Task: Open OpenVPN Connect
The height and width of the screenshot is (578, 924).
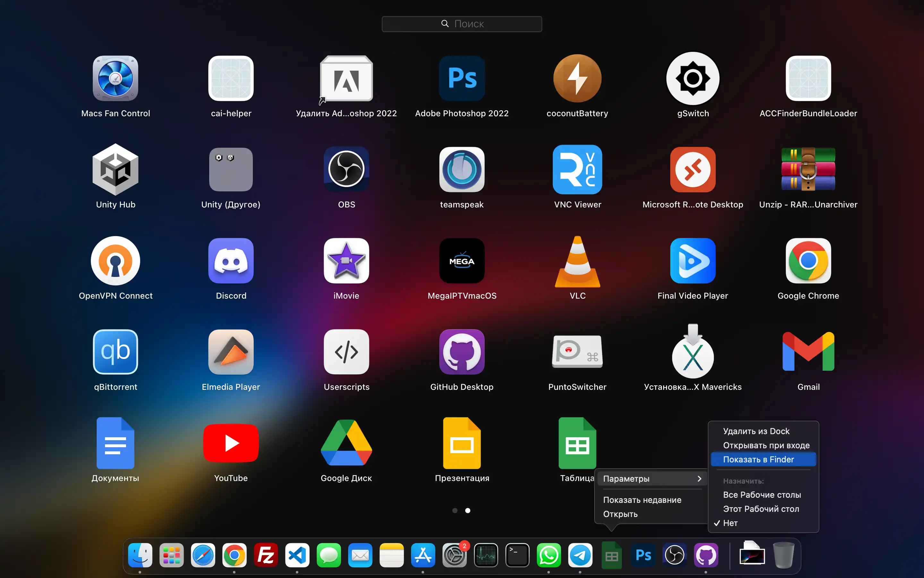Action: click(115, 261)
